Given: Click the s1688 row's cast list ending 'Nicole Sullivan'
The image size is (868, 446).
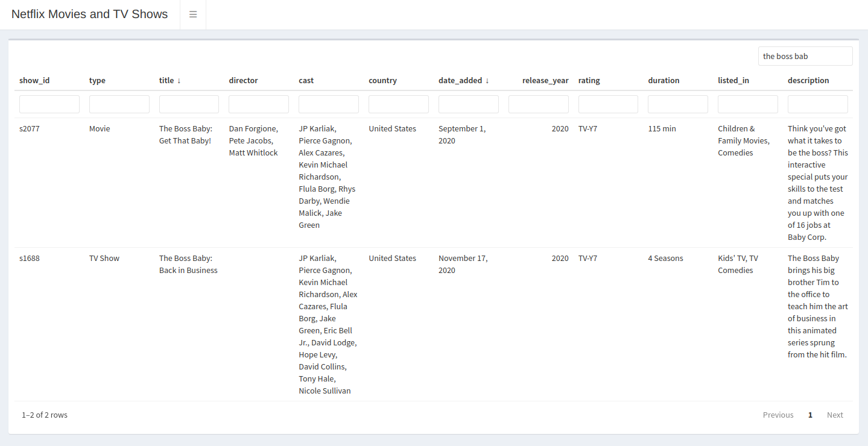Looking at the screenshot, I should (x=328, y=324).
